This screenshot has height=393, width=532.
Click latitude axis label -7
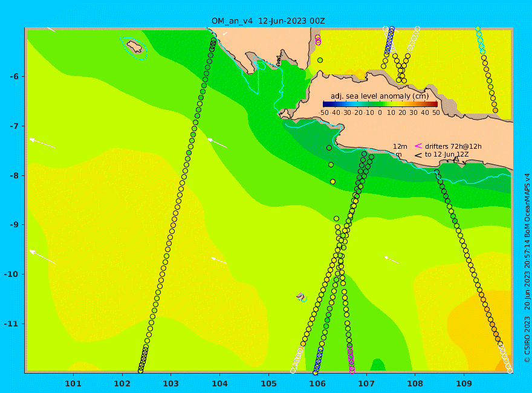(x=14, y=126)
